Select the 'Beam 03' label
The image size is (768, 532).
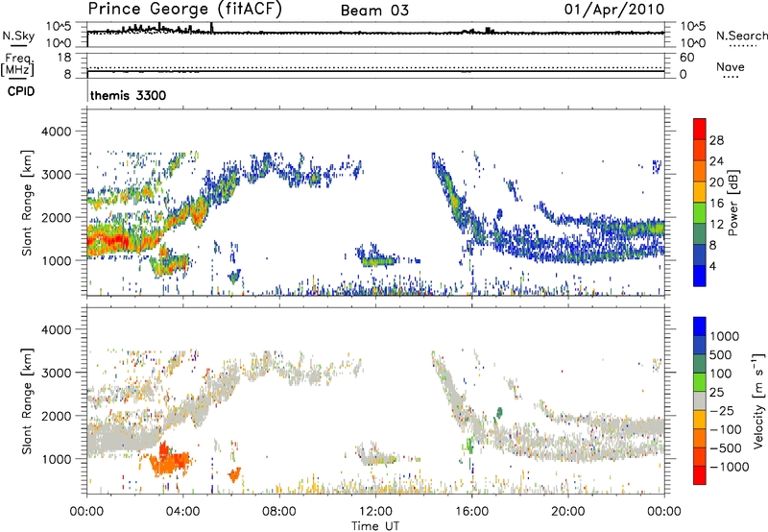(x=374, y=11)
